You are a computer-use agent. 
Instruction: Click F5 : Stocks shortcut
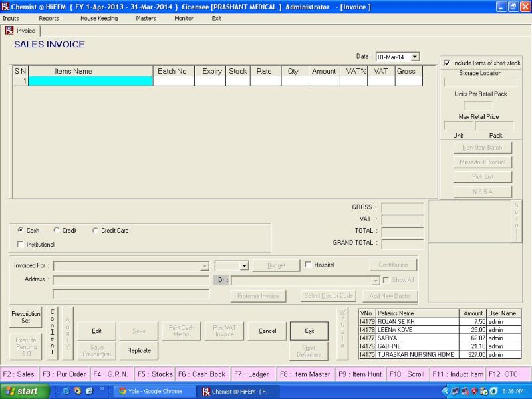(155, 374)
